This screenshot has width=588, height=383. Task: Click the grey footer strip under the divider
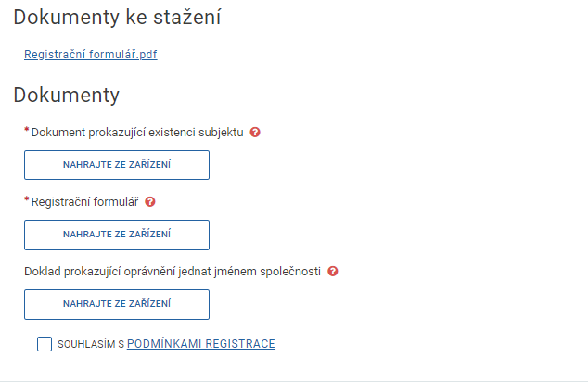tap(294, 381)
